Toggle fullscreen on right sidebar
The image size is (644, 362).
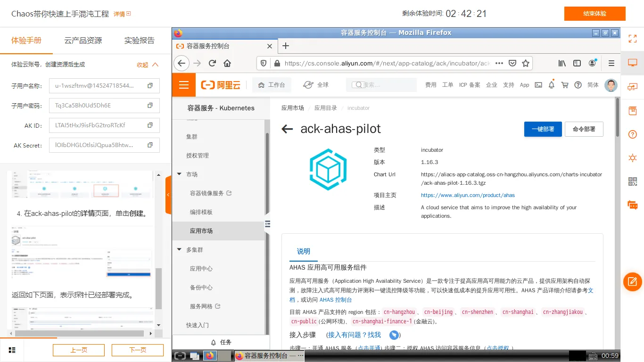(633, 39)
